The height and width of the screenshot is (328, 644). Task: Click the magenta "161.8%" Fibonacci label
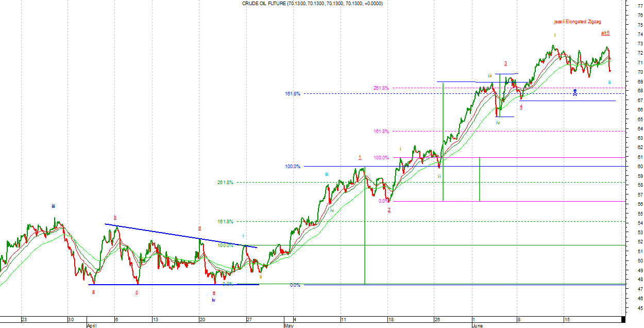pyautogui.click(x=381, y=132)
